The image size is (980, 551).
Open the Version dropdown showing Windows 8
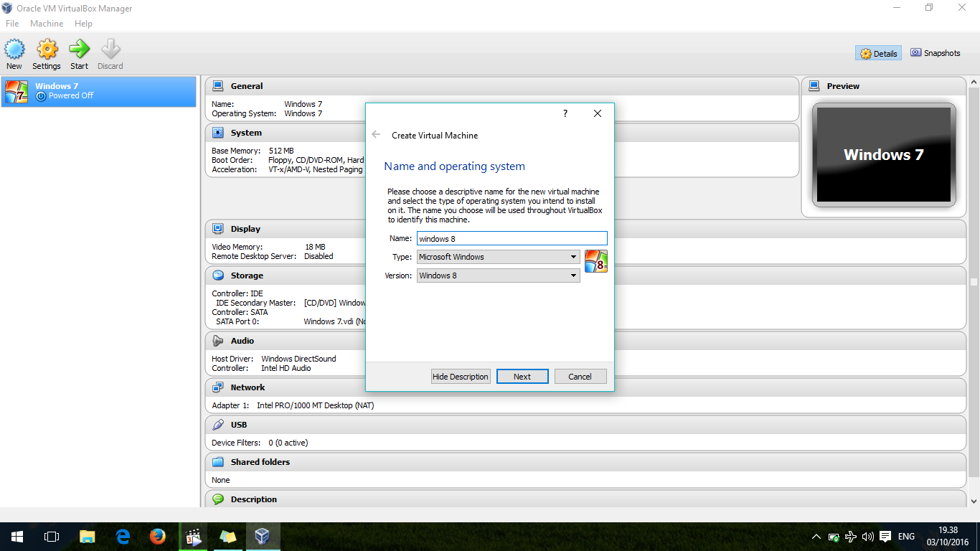pos(499,275)
